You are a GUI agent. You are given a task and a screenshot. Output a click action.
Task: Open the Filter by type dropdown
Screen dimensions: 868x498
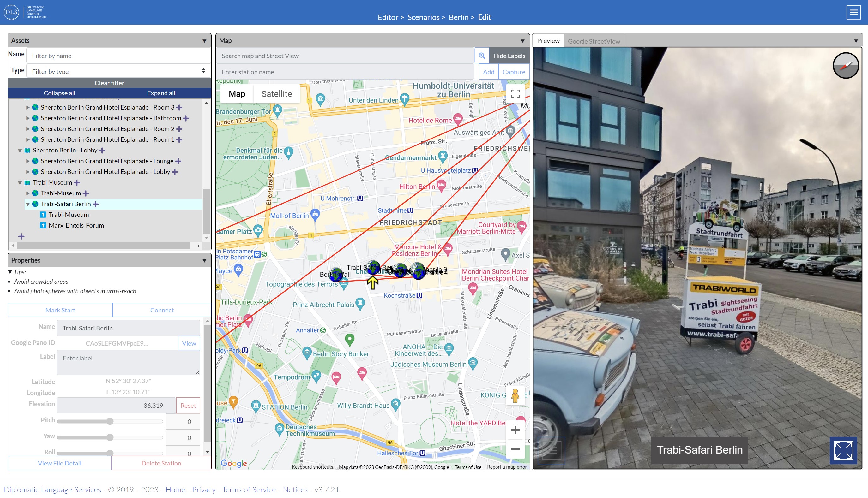[118, 71]
